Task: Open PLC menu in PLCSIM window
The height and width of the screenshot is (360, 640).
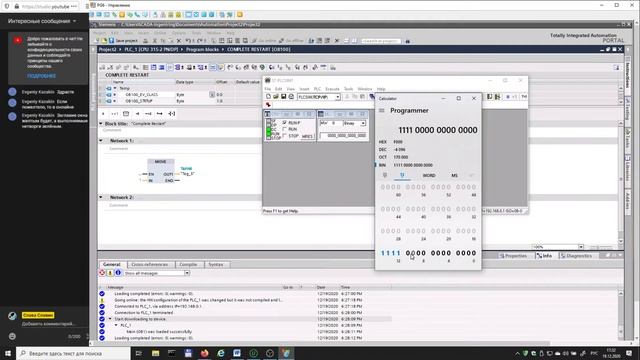Action: click(317, 89)
